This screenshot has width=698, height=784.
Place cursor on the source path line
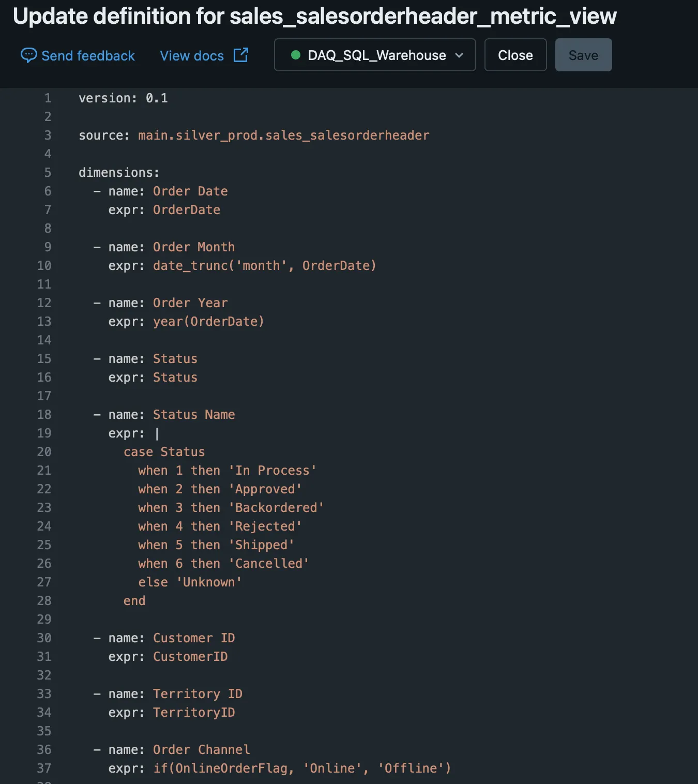tap(283, 135)
